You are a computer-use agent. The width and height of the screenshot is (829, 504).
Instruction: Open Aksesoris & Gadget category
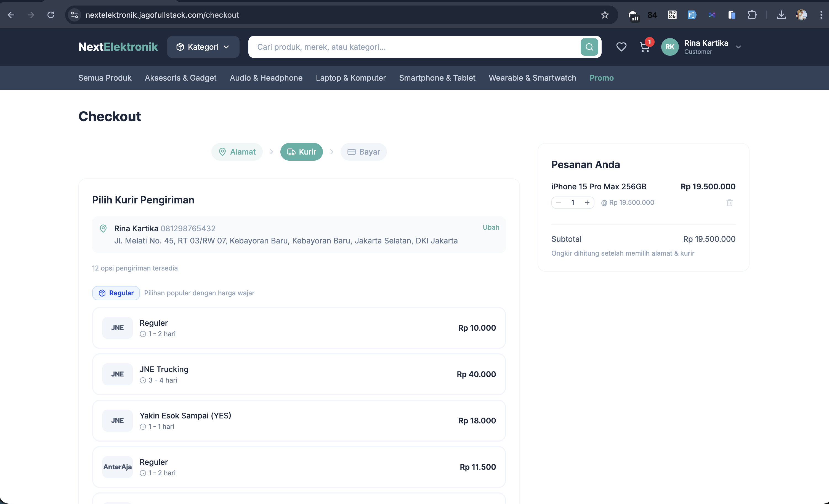coord(180,78)
